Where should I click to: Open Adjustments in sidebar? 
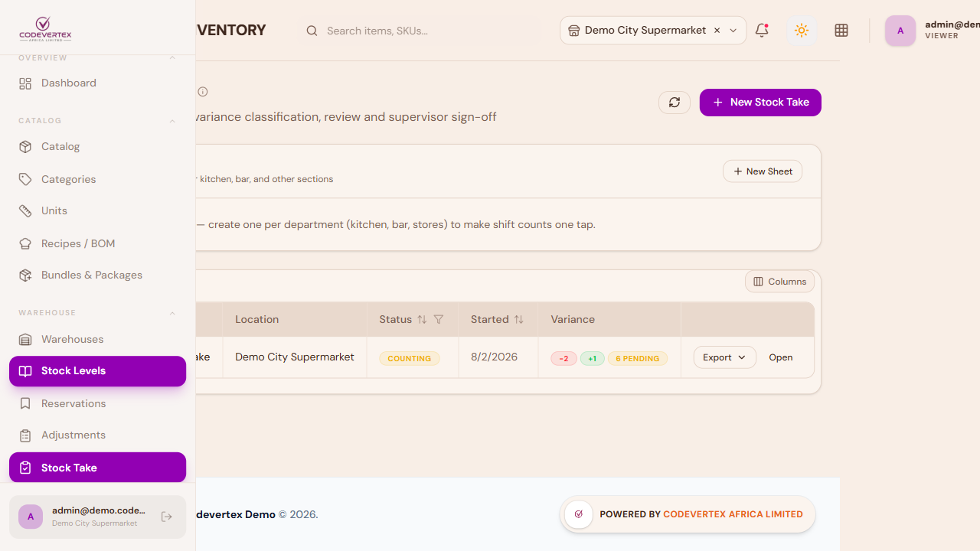97,435
